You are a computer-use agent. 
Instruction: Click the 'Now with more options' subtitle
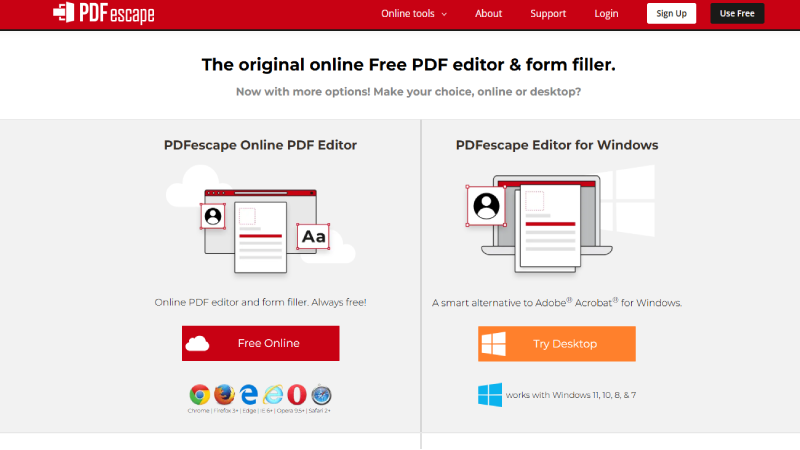click(408, 92)
